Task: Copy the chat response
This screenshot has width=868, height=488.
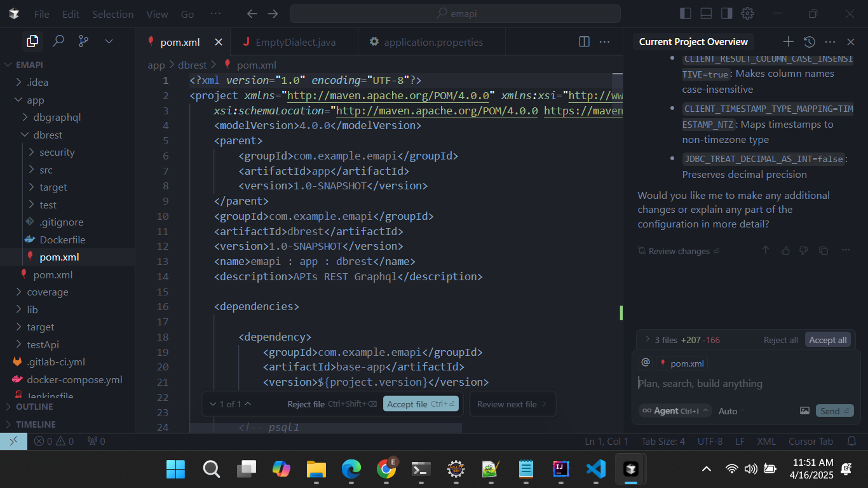Action: tap(824, 251)
